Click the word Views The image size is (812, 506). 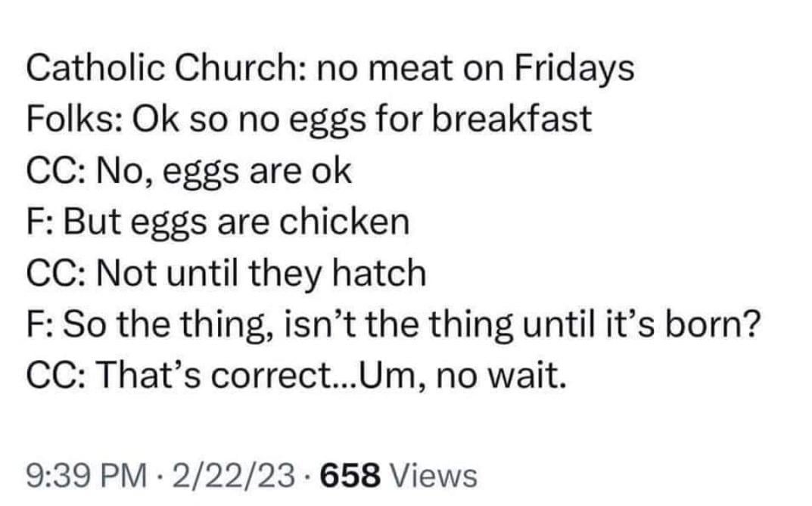coord(434,476)
